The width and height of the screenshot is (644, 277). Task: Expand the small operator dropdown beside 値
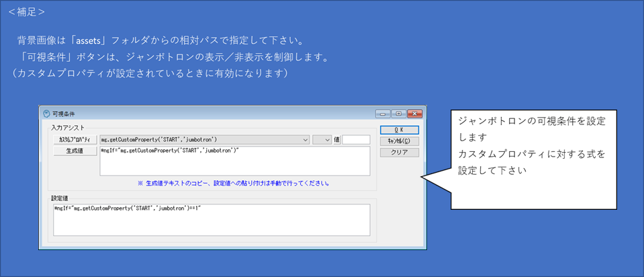(328, 140)
